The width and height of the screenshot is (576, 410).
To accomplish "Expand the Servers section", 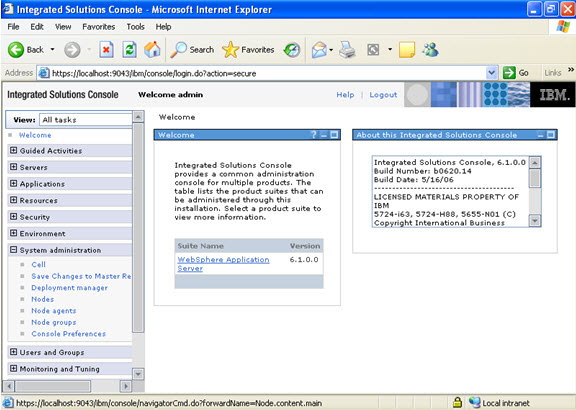I will point(14,167).
